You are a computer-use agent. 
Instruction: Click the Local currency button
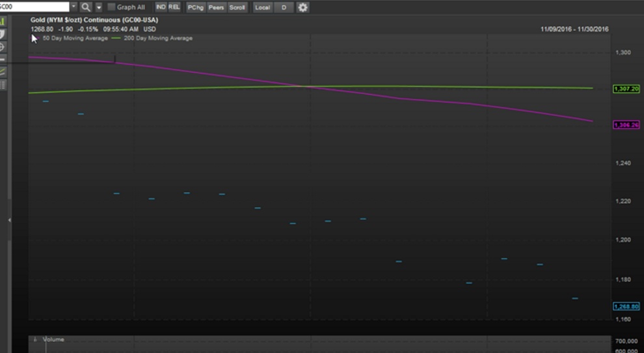tap(262, 7)
